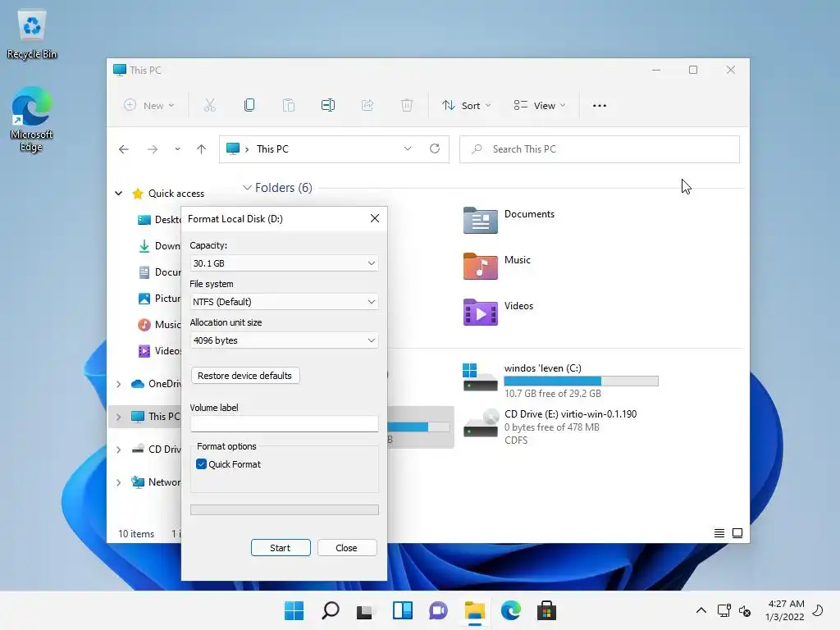The image size is (840, 630).
Task: Switch to details view icon in status bar
Action: [x=719, y=533]
